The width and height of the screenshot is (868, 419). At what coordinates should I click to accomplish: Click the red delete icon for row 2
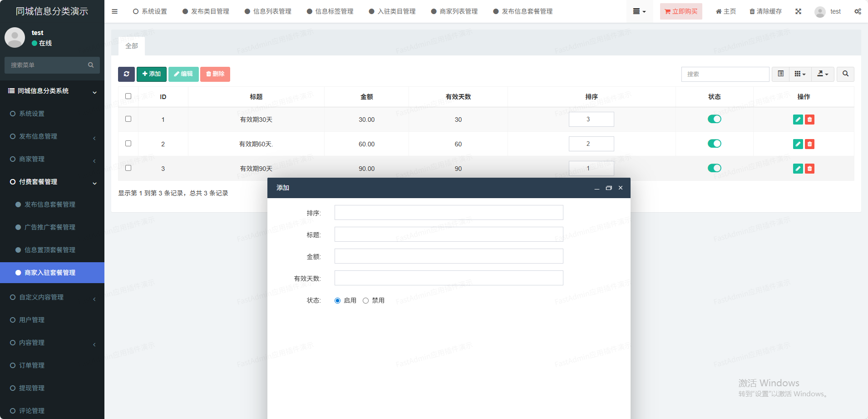[809, 144]
